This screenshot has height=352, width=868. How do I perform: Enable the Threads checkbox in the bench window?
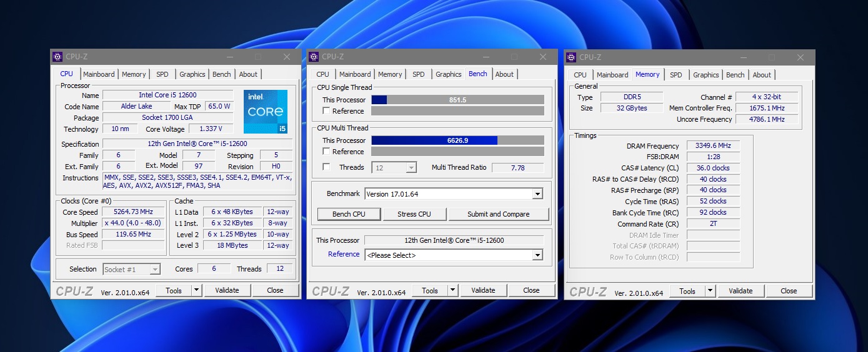pos(326,167)
